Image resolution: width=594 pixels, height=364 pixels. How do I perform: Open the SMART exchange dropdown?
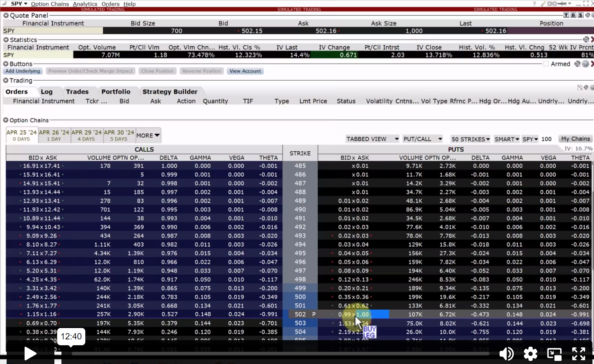tap(507, 139)
